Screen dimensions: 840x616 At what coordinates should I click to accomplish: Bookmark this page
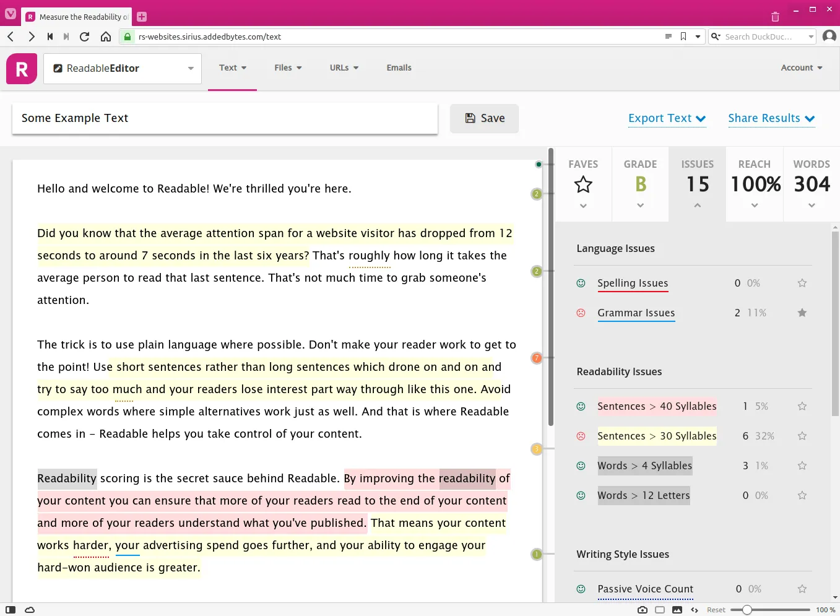pos(683,37)
